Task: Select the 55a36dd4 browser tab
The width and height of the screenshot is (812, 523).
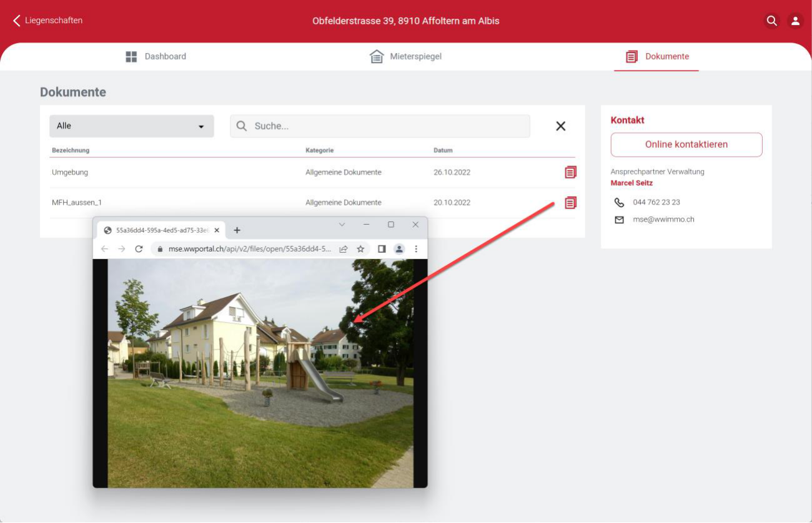Action: (162, 230)
